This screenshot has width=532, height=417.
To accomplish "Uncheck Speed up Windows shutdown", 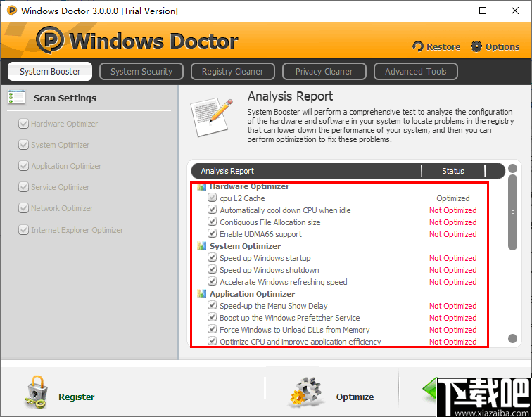I will tap(212, 269).
